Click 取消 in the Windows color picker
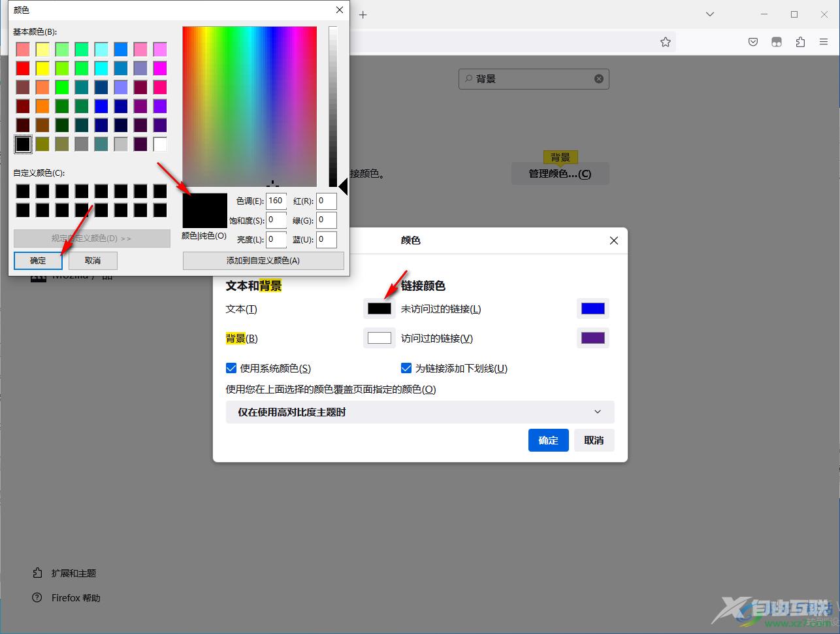Viewport: 840px width, 634px height. pos(93,260)
